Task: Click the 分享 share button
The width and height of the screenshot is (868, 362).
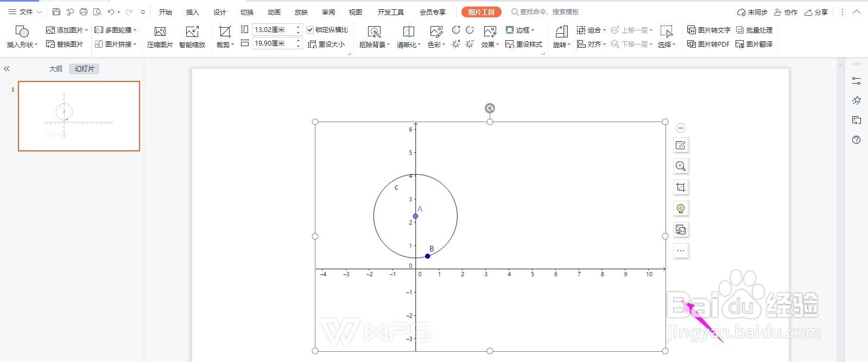Action: pos(816,12)
